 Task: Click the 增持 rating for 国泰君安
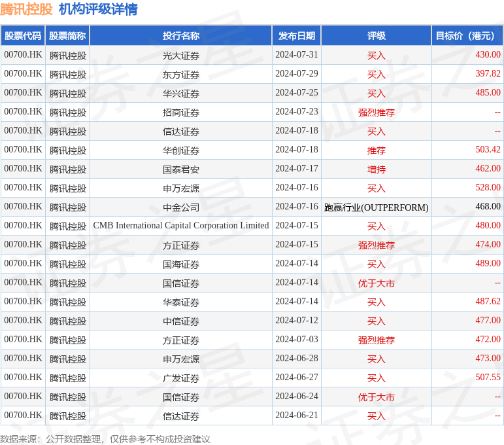coord(377,169)
